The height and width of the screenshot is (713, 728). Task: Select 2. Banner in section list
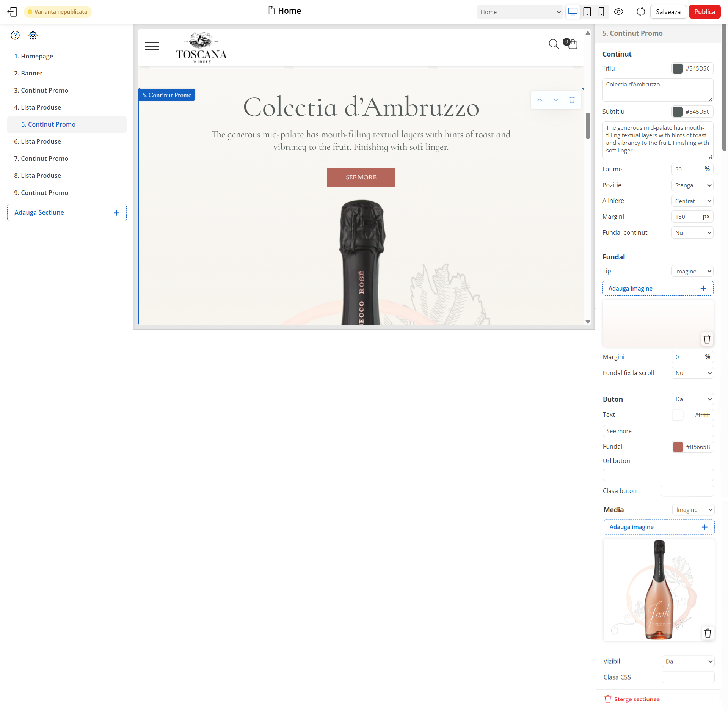[x=28, y=73]
